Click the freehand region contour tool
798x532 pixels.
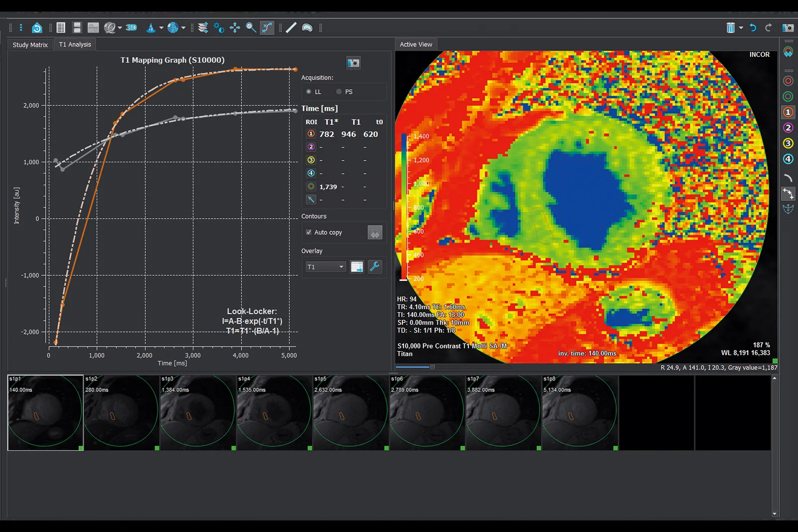(x=307, y=28)
